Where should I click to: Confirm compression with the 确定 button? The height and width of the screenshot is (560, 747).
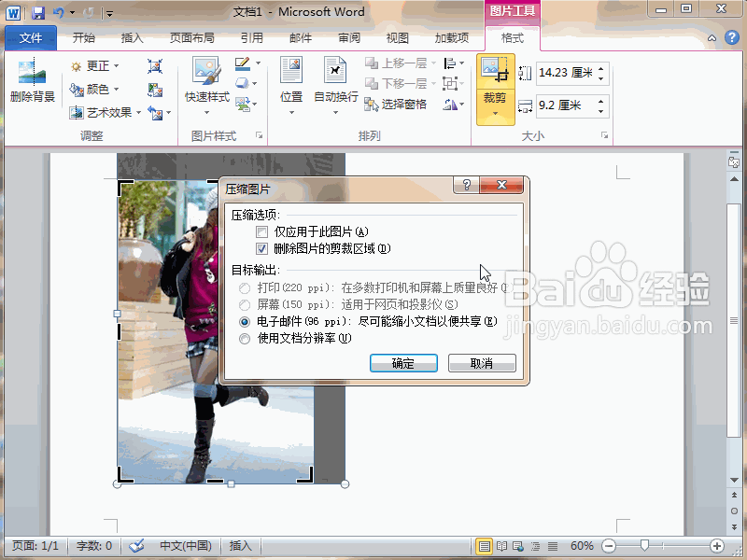coord(403,363)
